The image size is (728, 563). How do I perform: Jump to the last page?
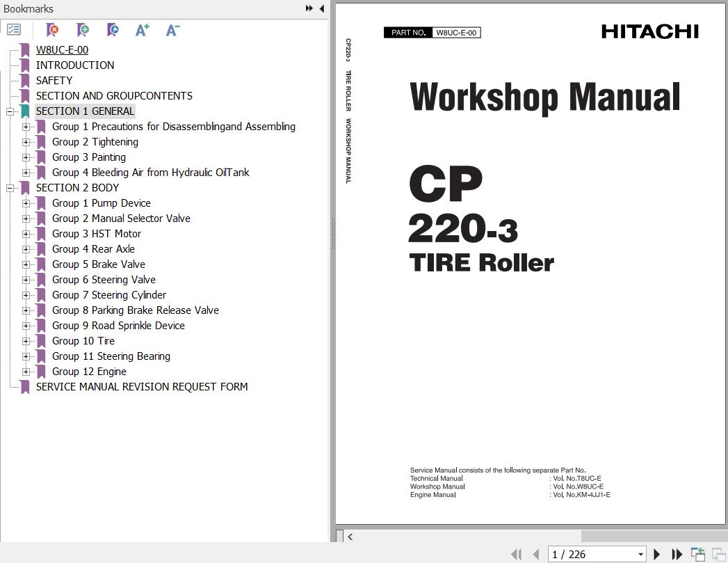pyautogui.click(x=677, y=554)
